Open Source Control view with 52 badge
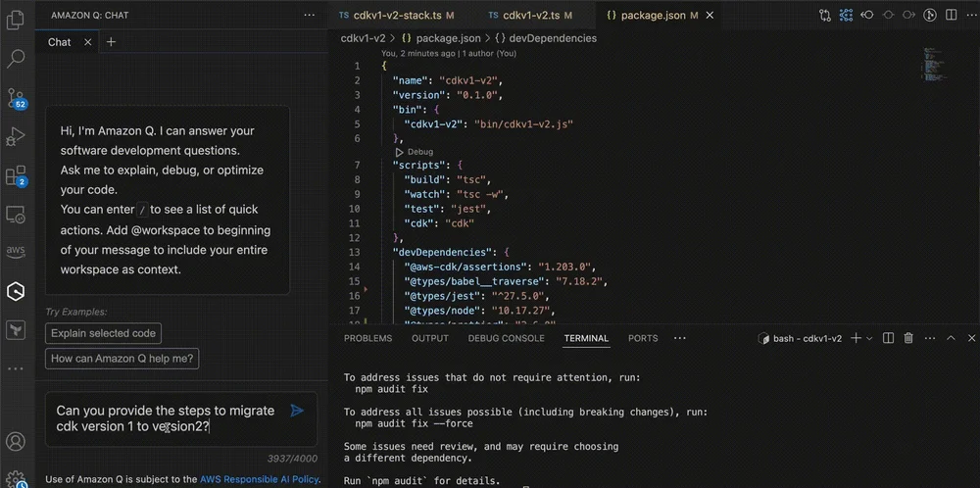 pos(16,98)
